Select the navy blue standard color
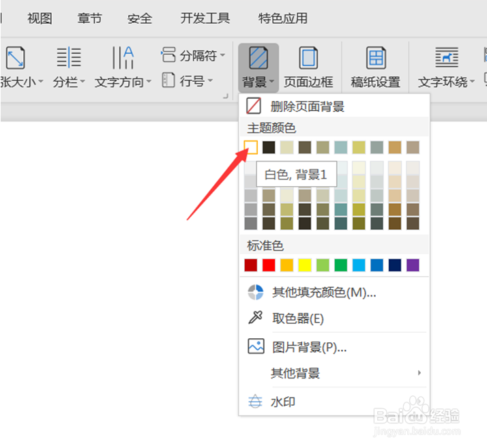 (395, 265)
